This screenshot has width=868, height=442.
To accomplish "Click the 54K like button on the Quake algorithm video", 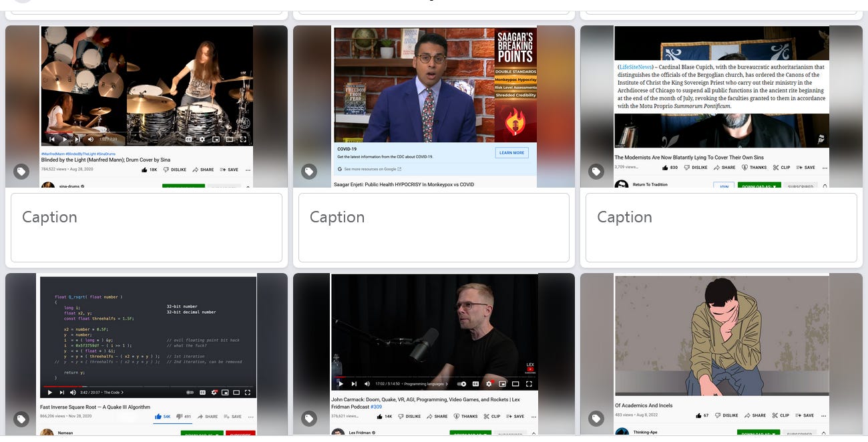I will 163,417.
